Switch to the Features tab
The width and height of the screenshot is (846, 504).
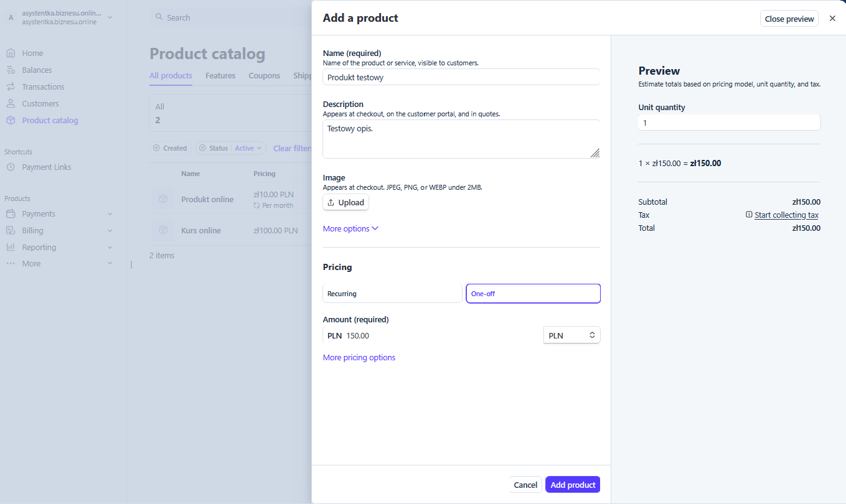click(220, 76)
